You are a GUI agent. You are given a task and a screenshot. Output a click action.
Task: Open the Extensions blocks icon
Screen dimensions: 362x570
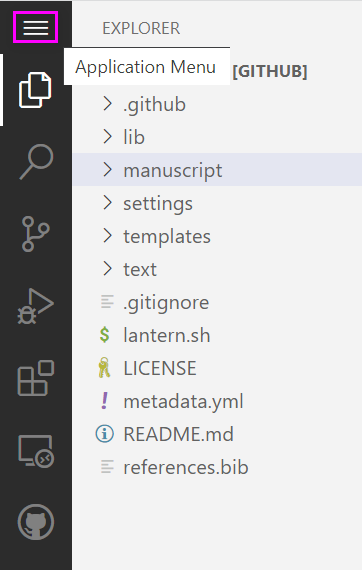36,378
